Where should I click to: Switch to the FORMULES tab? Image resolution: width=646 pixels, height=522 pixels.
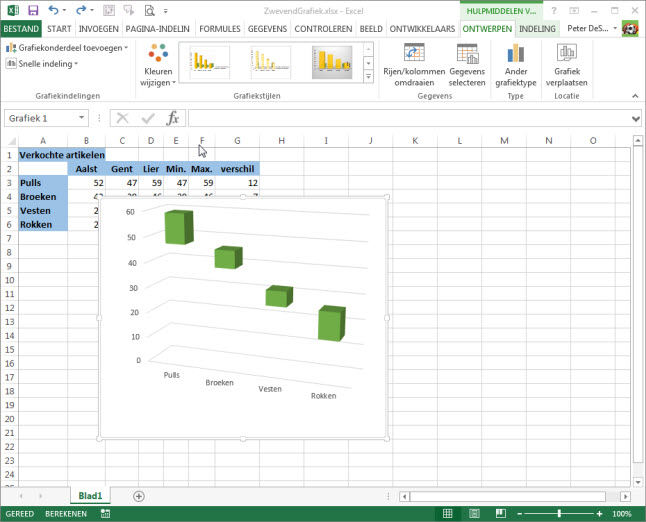click(x=220, y=28)
